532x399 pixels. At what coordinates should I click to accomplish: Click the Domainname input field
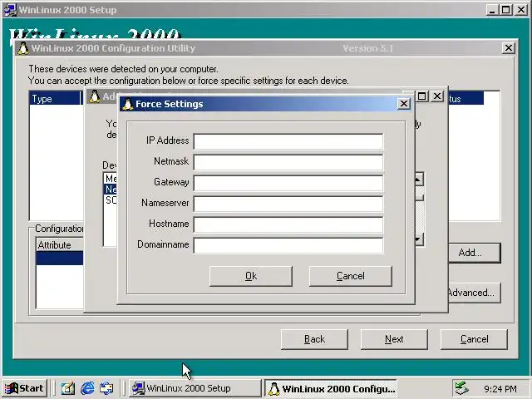point(288,245)
